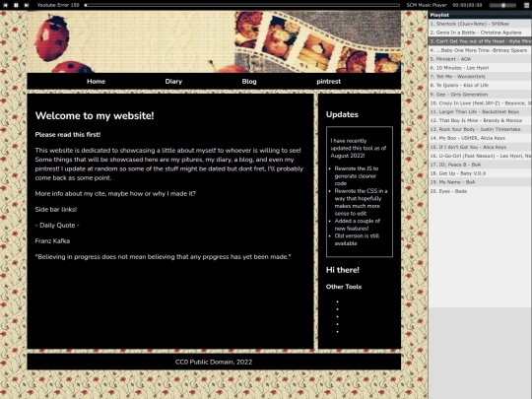Screen dimensions: 532x399
Task: Adjust the player volume slider
Action: [x=503, y=5]
